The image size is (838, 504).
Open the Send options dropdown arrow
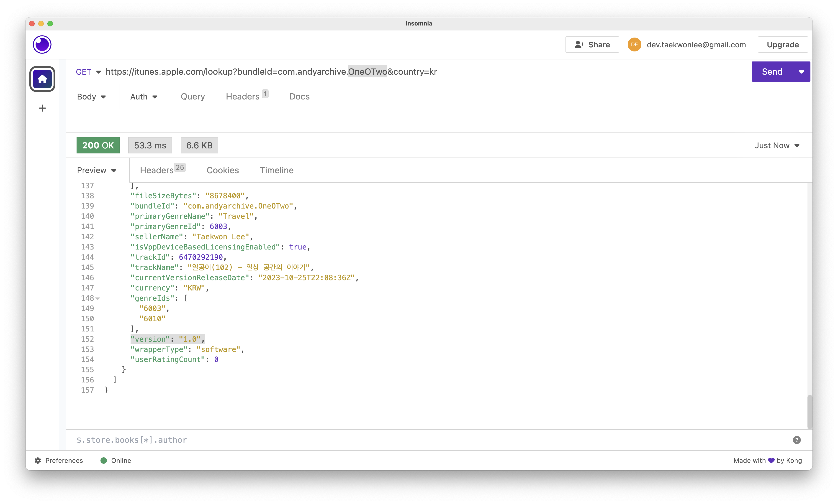point(801,72)
